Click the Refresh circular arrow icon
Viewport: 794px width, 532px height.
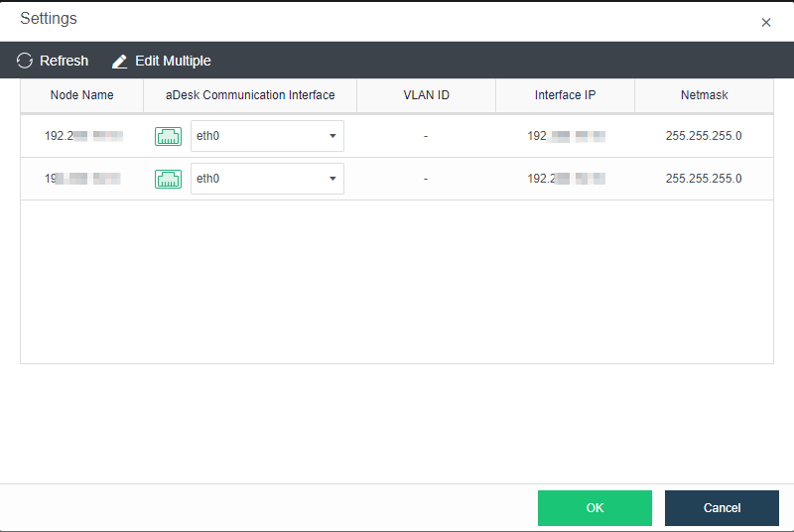(x=25, y=62)
